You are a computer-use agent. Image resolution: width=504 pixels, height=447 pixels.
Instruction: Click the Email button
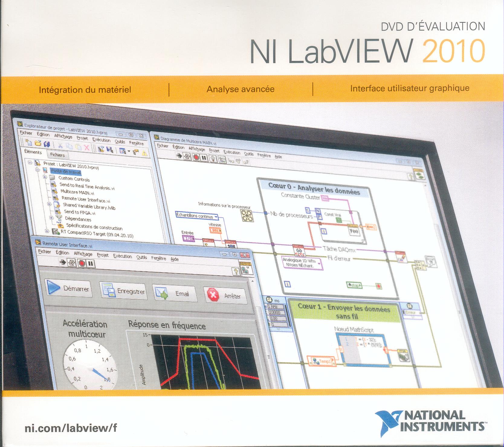175,294
